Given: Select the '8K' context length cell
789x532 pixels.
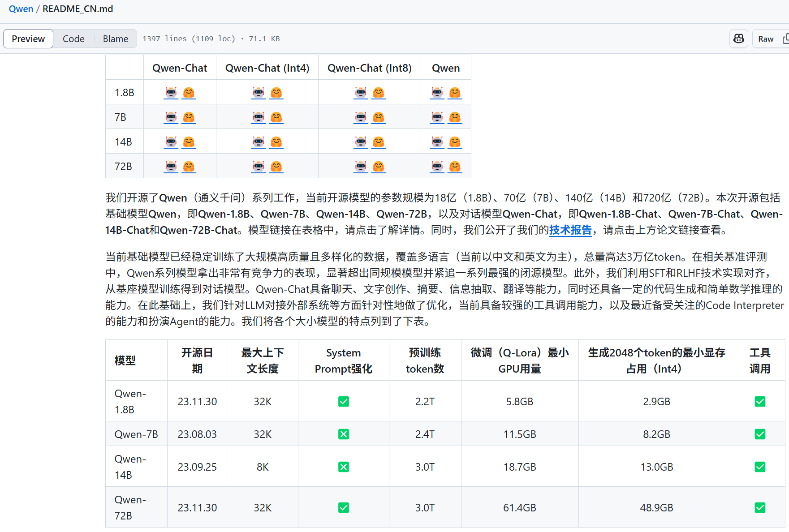Looking at the screenshot, I should (263, 467).
